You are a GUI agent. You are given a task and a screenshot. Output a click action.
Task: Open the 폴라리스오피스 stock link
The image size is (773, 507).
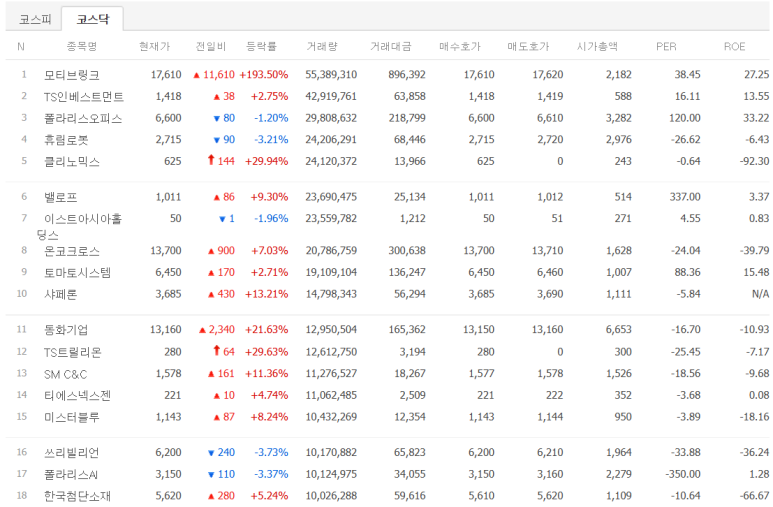(83, 118)
